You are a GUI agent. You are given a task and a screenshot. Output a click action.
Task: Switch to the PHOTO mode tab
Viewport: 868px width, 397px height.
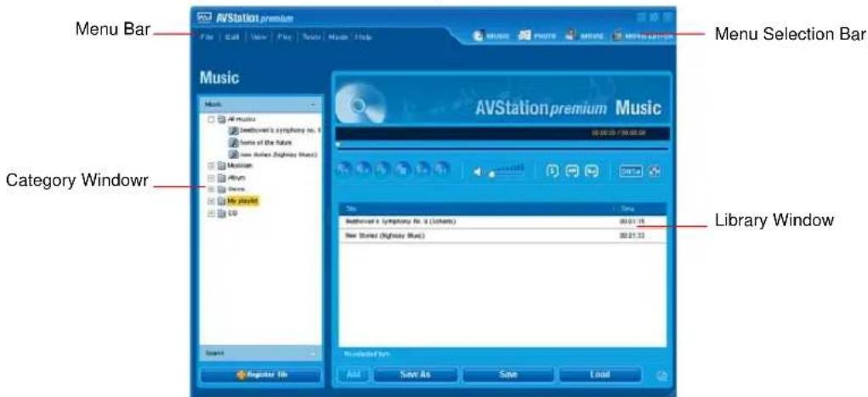pos(536,37)
